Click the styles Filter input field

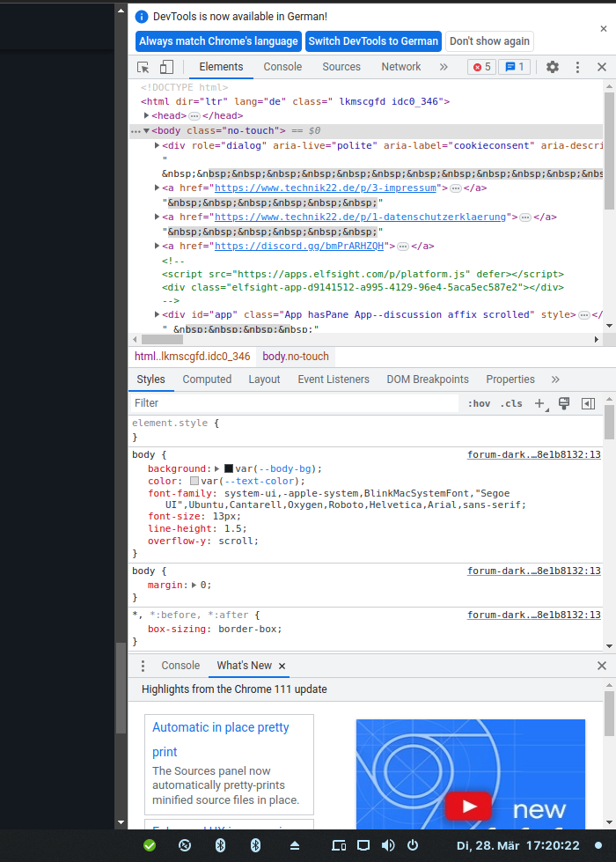(295, 403)
